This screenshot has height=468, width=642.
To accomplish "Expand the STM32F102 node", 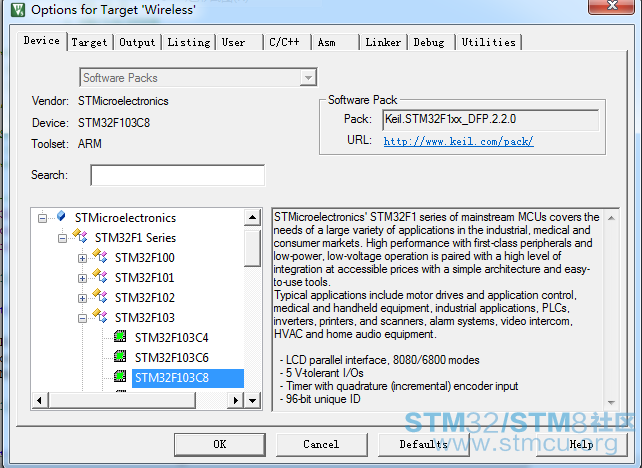I will point(82,298).
